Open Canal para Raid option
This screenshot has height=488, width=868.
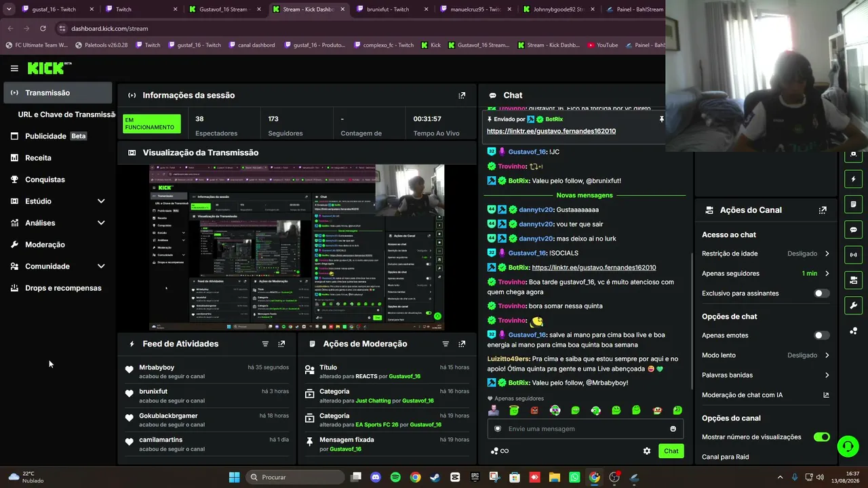tap(726, 457)
